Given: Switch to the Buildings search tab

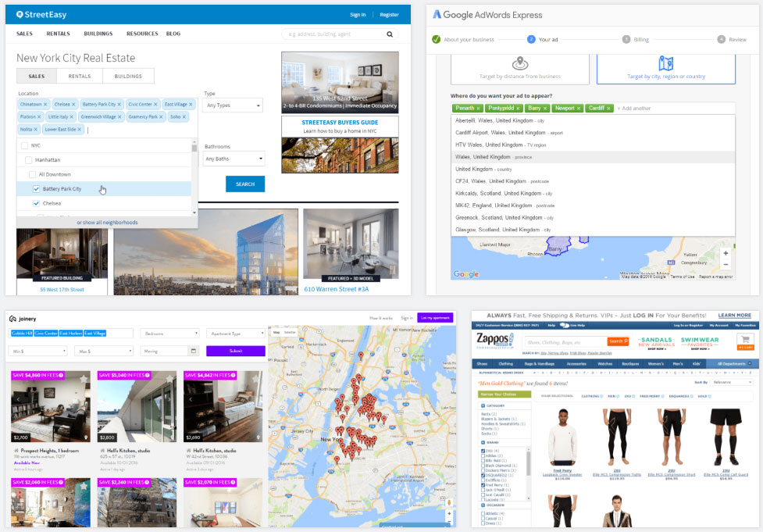Looking at the screenshot, I should point(128,77).
